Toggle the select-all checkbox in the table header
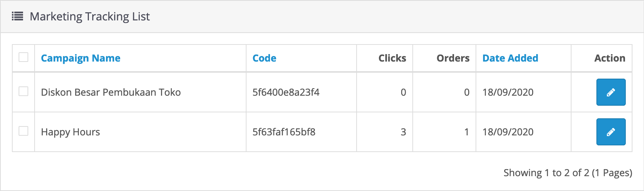The image size is (644, 191). pyautogui.click(x=23, y=57)
